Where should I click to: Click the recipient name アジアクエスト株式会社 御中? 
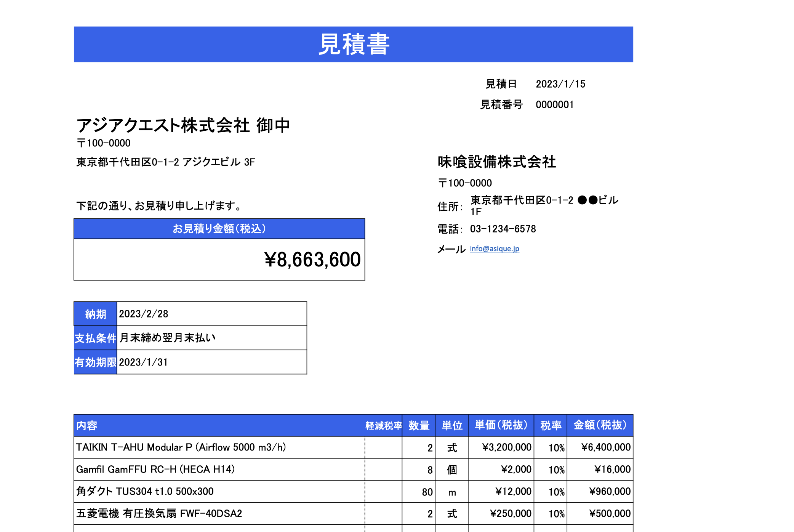tap(183, 126)
